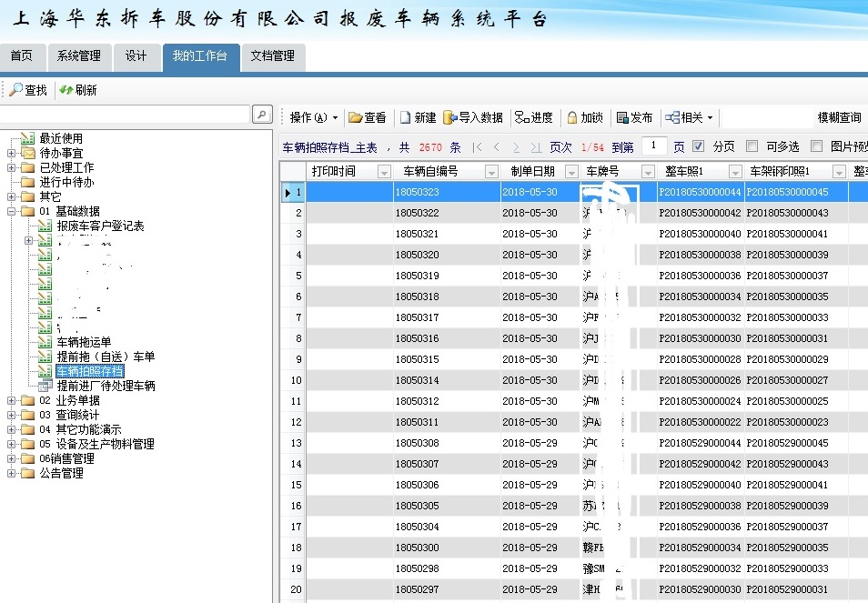Open the 车牌号 column filter dropdown
The height and width of the screenshot is (603, 868).
648,172
